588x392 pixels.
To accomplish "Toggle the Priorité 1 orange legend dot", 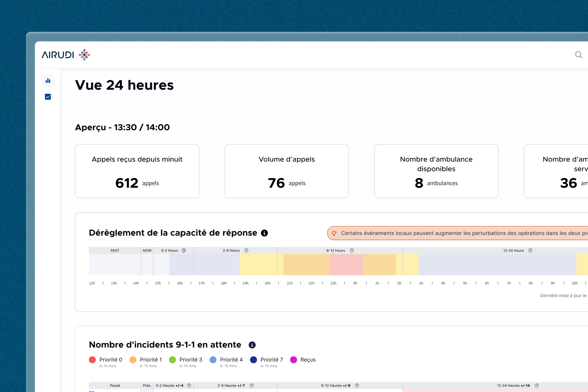I will [133, 360].
